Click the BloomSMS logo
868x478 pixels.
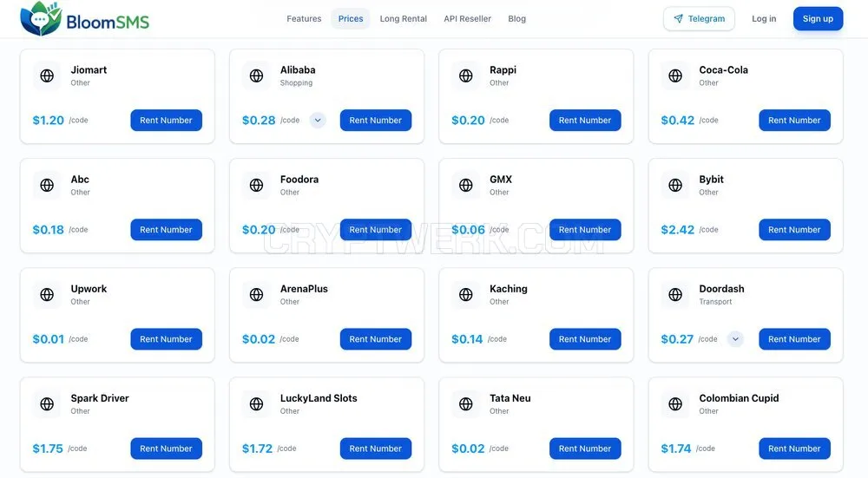tap(85, 19)
